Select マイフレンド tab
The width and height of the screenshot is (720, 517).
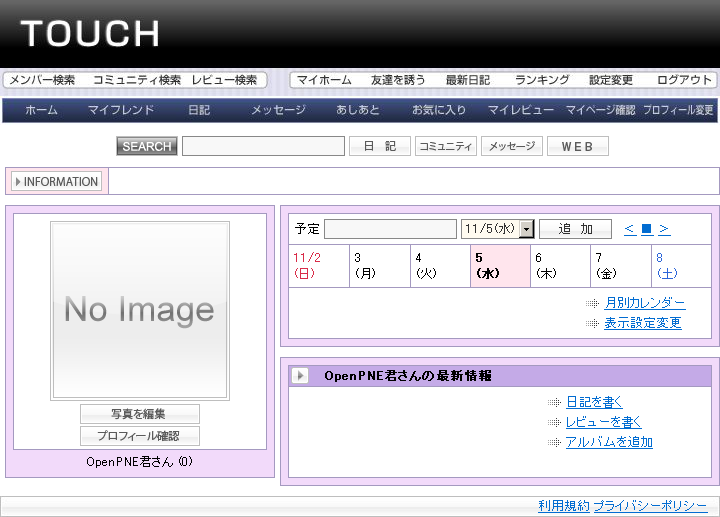tap(121, 110)
